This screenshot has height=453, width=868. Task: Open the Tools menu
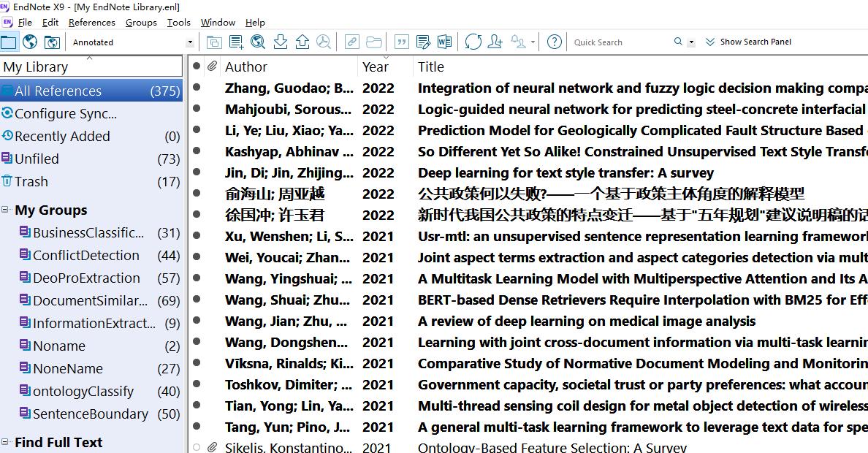[x=179, y=22]
